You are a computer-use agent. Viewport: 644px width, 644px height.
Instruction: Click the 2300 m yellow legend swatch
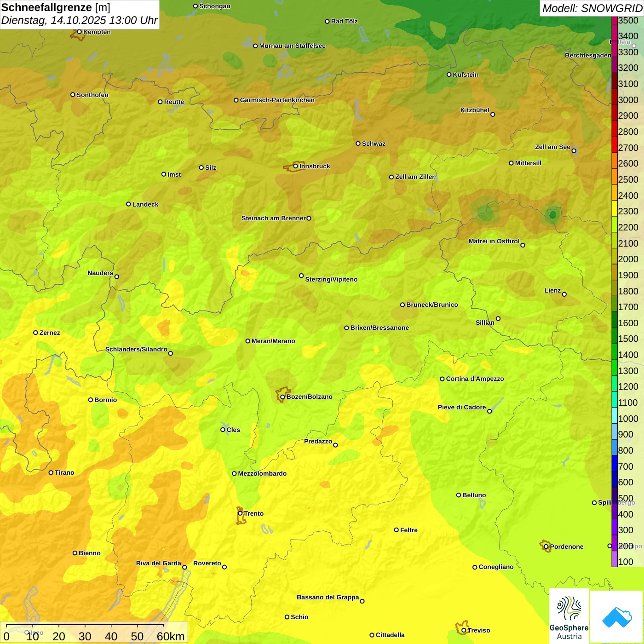pyautogui.click(x=614, y=208)
